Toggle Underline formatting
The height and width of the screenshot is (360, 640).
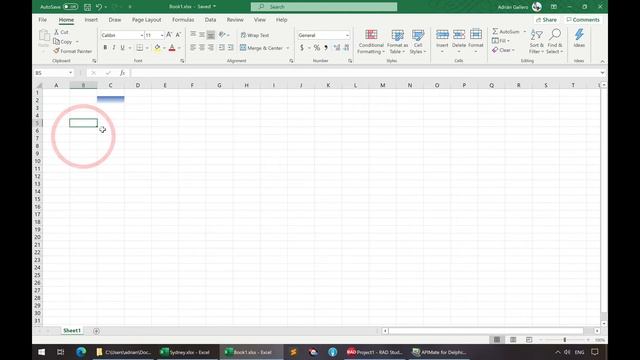coord(122,48)
